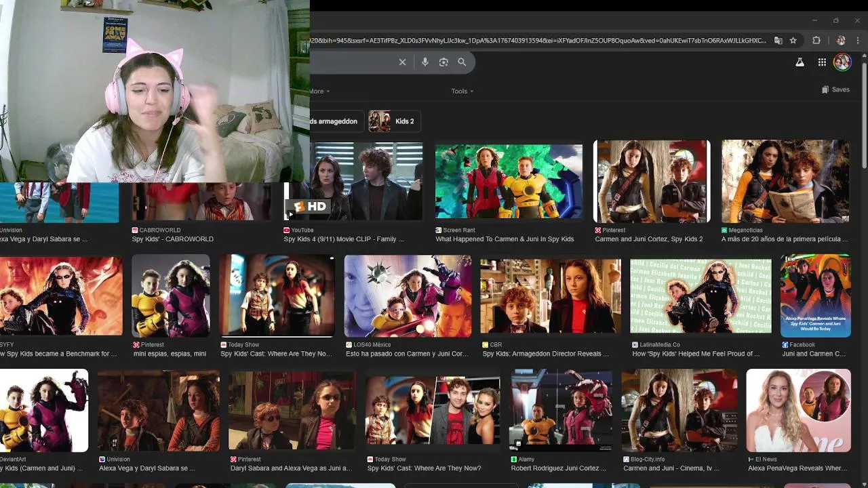This screenshot has width=868, height=488.
Task: Open the DeviantArt Spy Kids thumbnail
Action: point(44,411)
